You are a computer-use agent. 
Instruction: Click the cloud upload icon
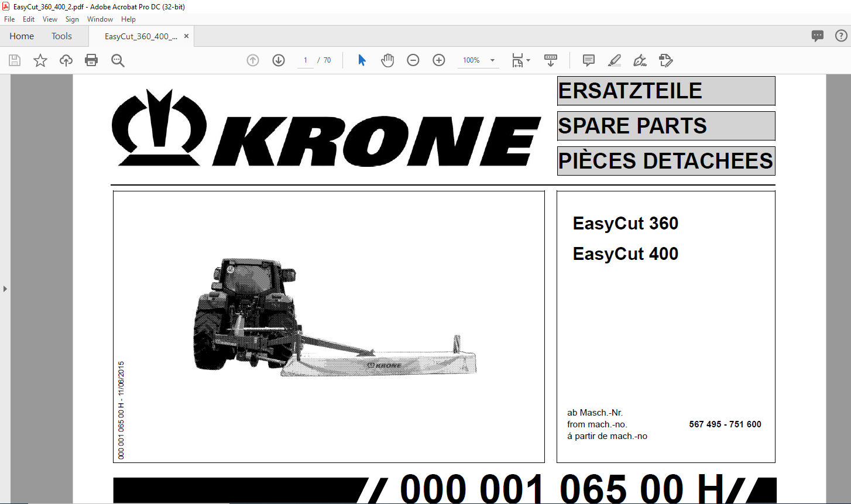[66, 60]
